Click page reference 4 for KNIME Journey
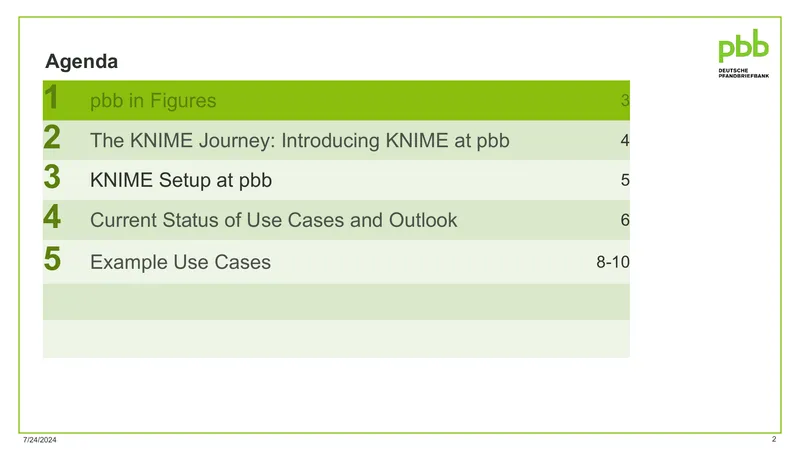The image size is (800, 450). (x=625, y=140)
